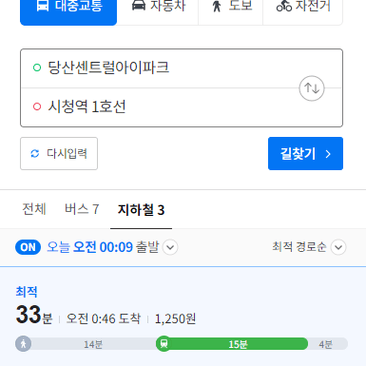Click the 다시입력 reset button
Screen dimensions: 366x366
[x=59, y=154]
